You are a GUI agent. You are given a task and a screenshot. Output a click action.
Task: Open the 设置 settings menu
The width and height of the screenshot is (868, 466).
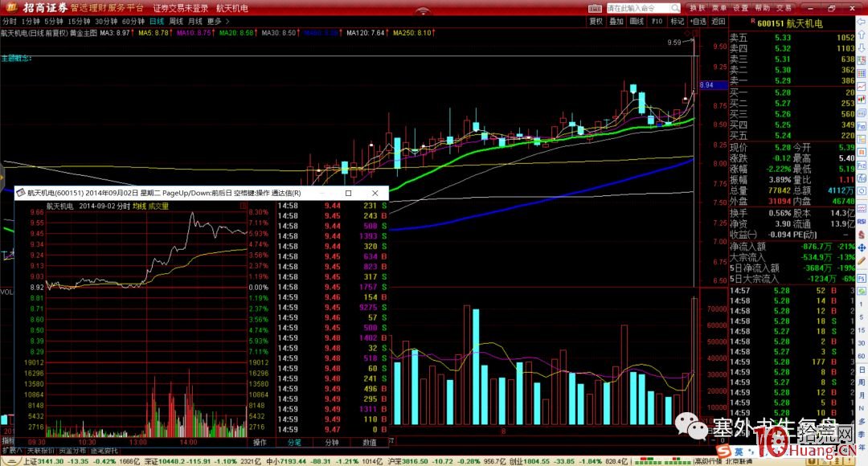point(741,8)
